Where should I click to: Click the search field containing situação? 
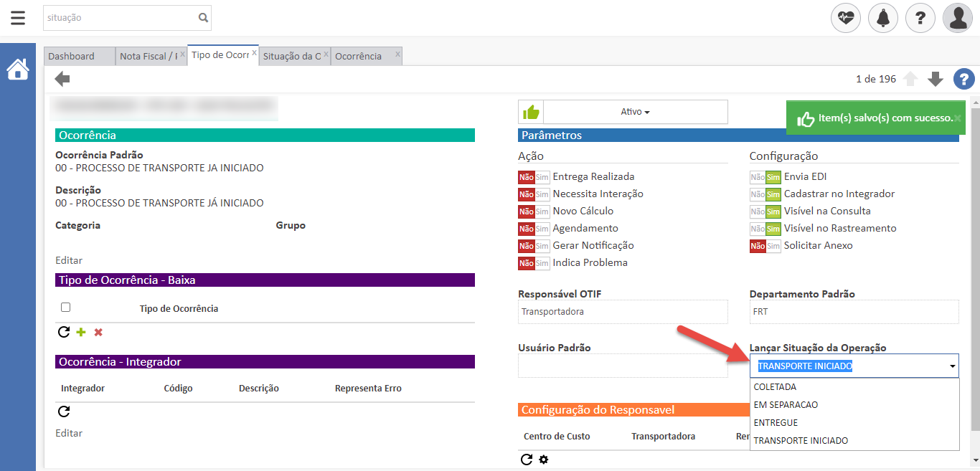pos(119,18)
